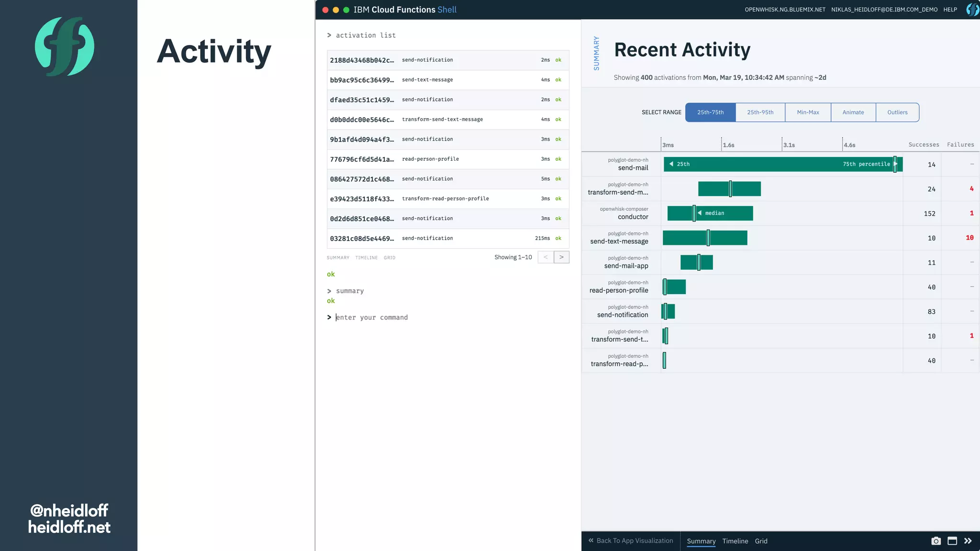Close sidecar with double chevron icon
The width and height of the screenshot is (980, 551).
(968, 541)
